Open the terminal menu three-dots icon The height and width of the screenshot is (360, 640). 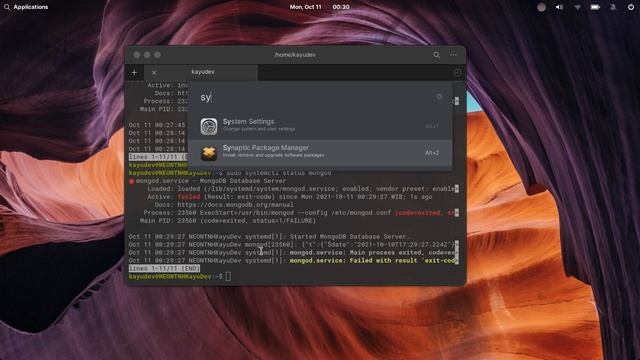(x=453, y=55)
